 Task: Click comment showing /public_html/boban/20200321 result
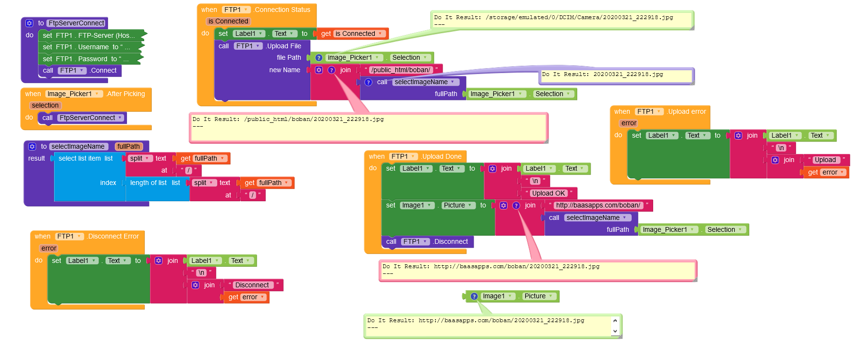[x=368, y=128]
